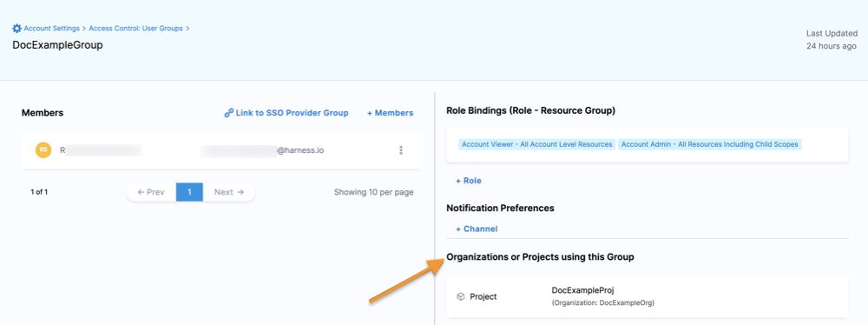
Task: Click the Last Updated label
Action: 832,33
